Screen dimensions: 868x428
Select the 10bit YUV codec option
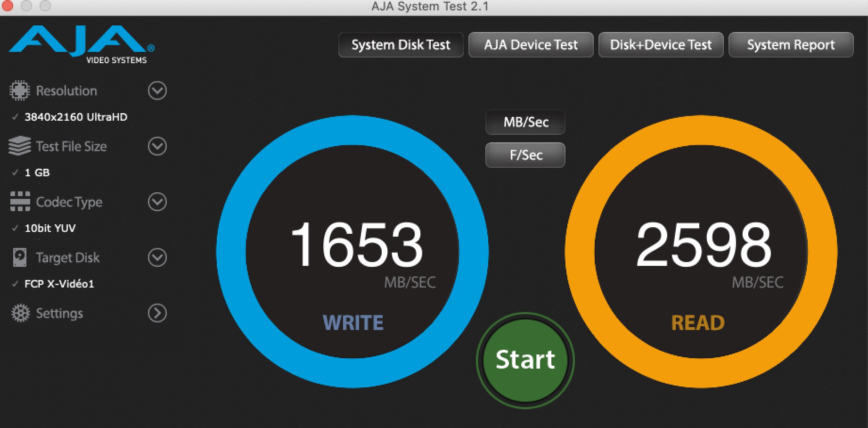click(50, 228)
